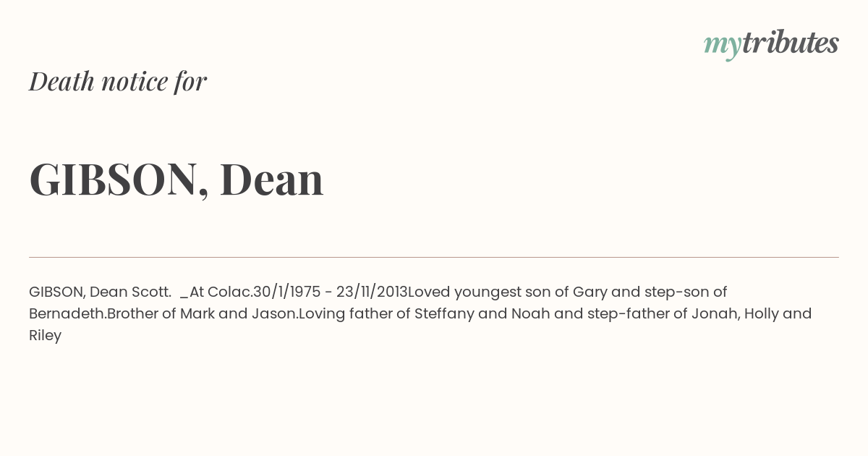The image size is (868, 456).
Task: Select the death date 23/11/2013
Action: (372, 292)
